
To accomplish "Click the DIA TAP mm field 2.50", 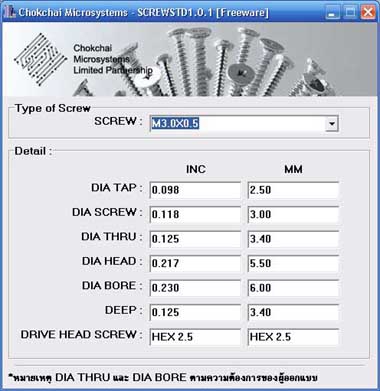I will 293,190.
